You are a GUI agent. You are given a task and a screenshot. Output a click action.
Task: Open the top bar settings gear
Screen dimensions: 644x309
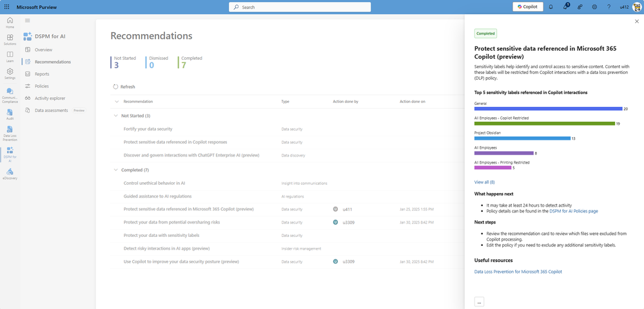(x=594, y=7)
